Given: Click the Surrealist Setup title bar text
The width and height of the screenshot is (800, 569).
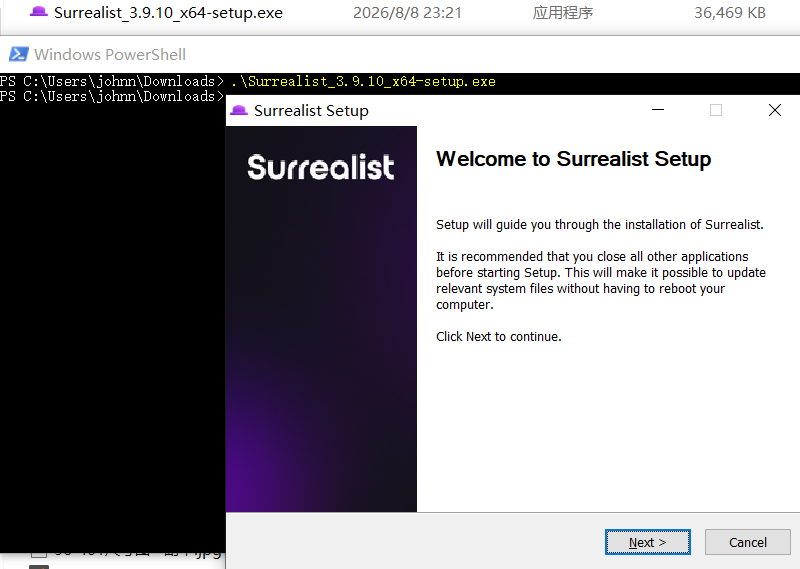Looking at the screenshot, I should tap(311, 110).
